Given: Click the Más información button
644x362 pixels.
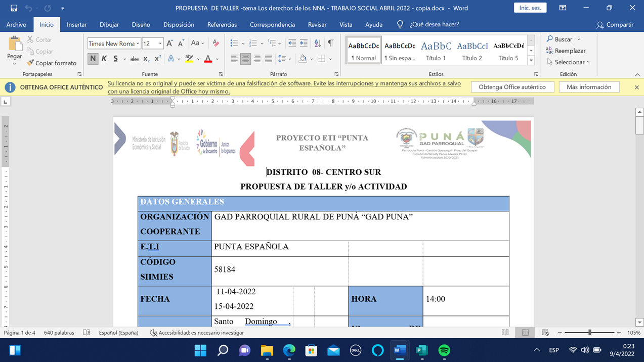Looking at the screenshot, I should [x=589, y=87].
